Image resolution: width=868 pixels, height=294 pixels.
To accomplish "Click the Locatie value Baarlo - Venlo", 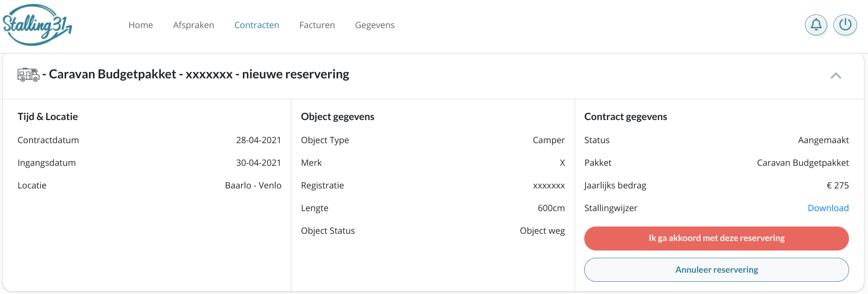I will click(253, 185).
